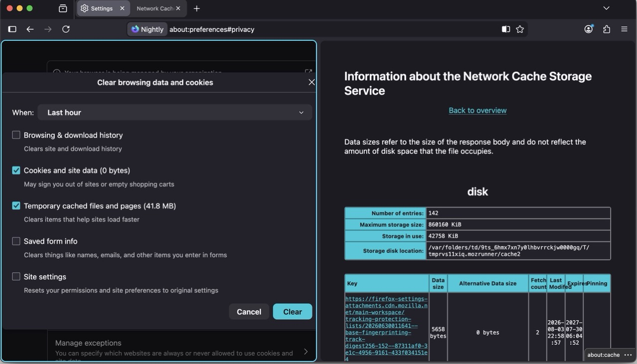The width and height of the screenshot is (637, 364).
Task: Uncheck Cookies and site data
Action: pyautogui.click(x=16, y=170)
